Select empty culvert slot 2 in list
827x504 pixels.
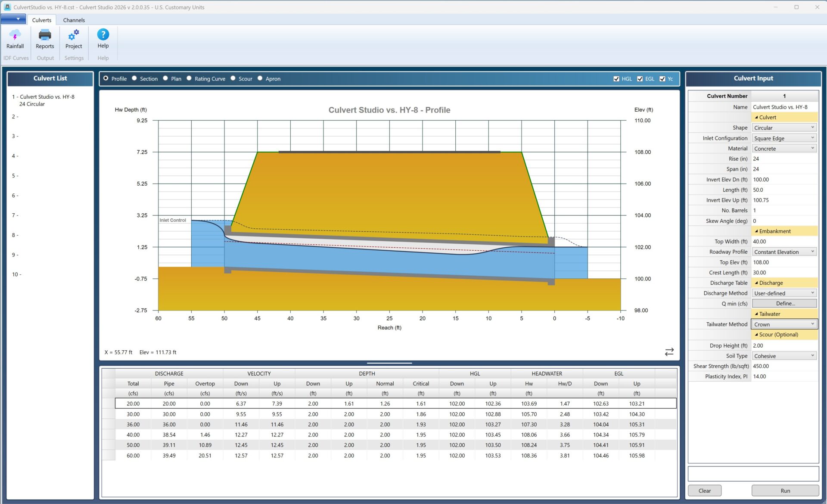(15, 117)
